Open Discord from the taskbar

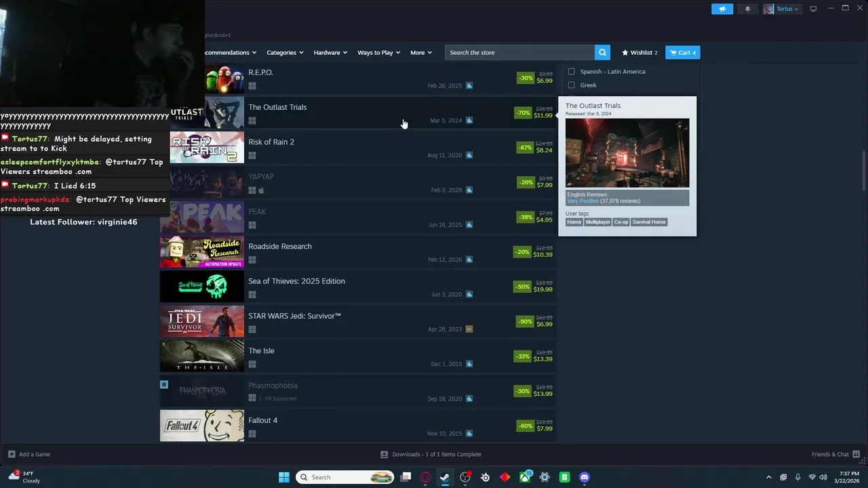click(x=585, y=477)
